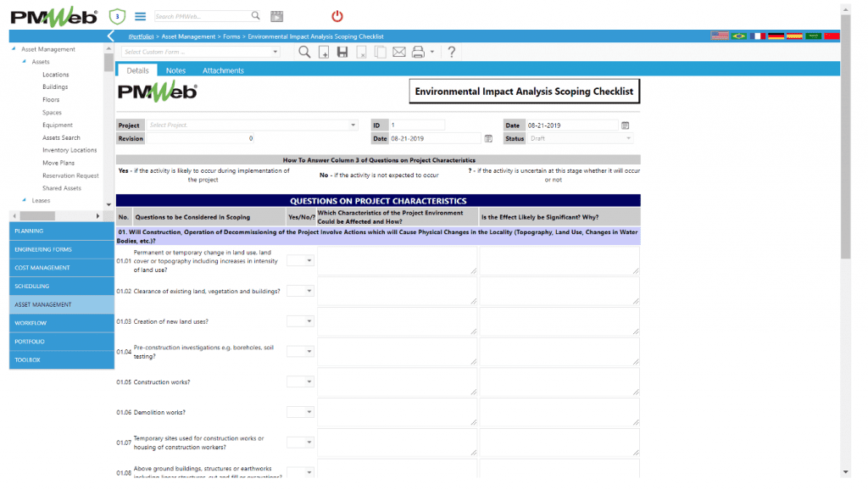This screenshot has width=868, height=490.
Task: Click the search magnifier in top bar
Action: (x=255, y=16)
